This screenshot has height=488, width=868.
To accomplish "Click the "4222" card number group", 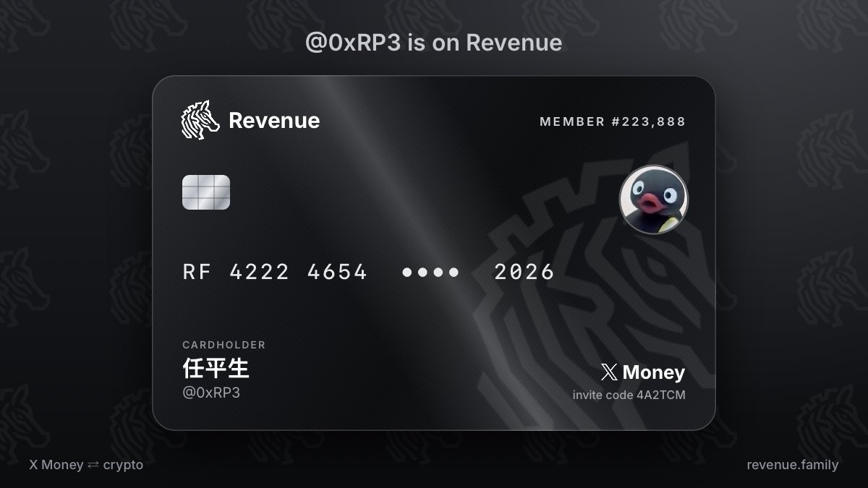I will (x=260, y=272).
